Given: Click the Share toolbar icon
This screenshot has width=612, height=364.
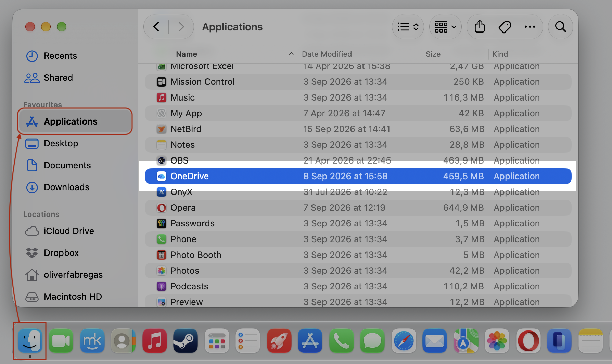Looking at the screenshot, I should click(480, 27).
